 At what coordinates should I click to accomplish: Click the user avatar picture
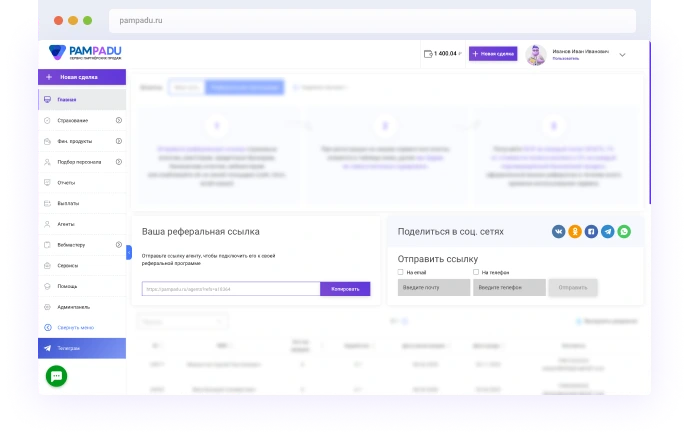(537, 54)
